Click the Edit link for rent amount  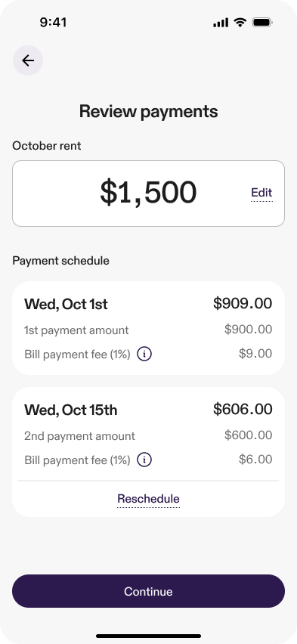261,193
